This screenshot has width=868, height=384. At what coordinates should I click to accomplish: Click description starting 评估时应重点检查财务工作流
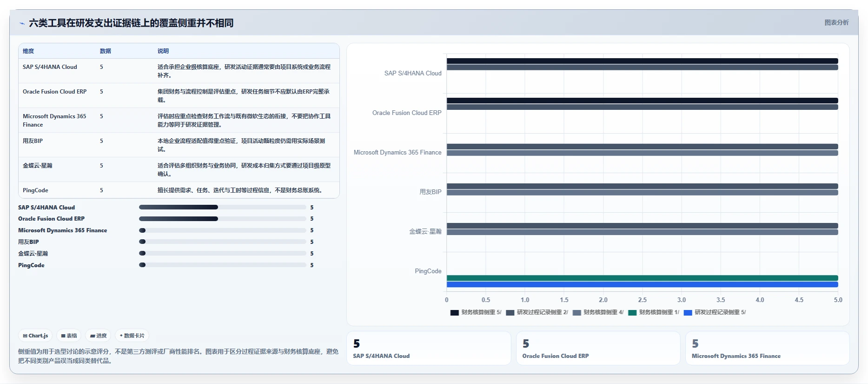coord(244,121)
